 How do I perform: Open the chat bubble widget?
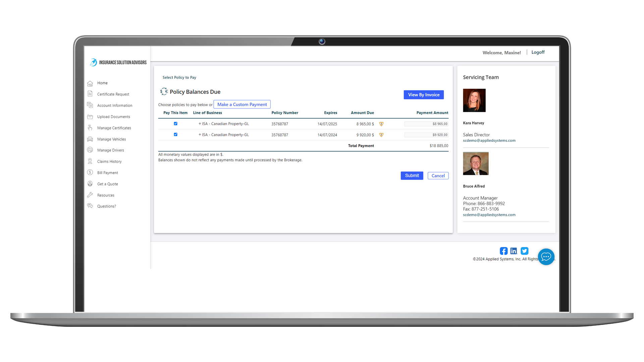pyautogui.click(x=546, y=257)
